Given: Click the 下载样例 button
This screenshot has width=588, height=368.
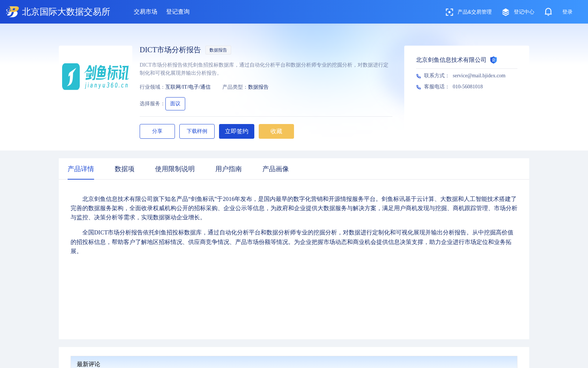Looking at the screenshot, I should point(197,131).
